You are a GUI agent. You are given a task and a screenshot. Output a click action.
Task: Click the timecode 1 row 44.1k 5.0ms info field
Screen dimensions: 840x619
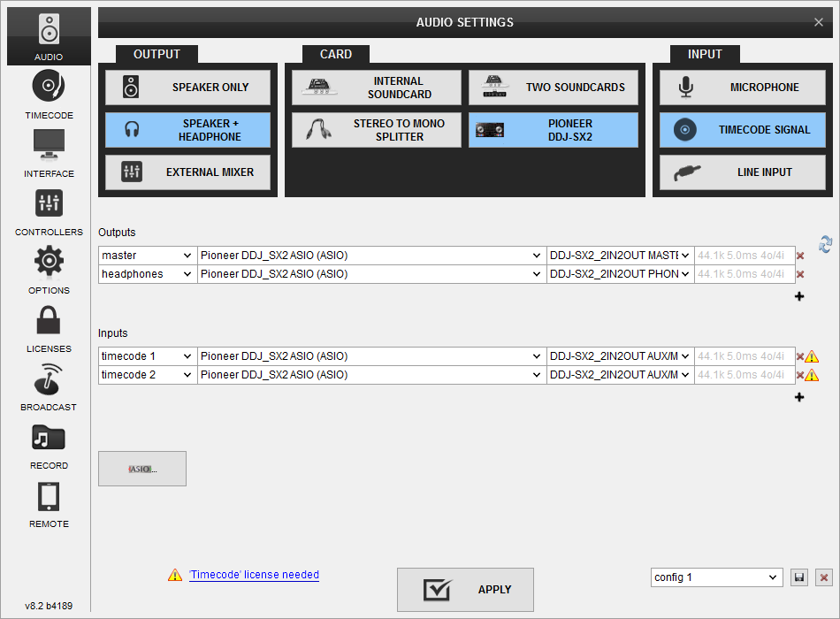point(745,356)
